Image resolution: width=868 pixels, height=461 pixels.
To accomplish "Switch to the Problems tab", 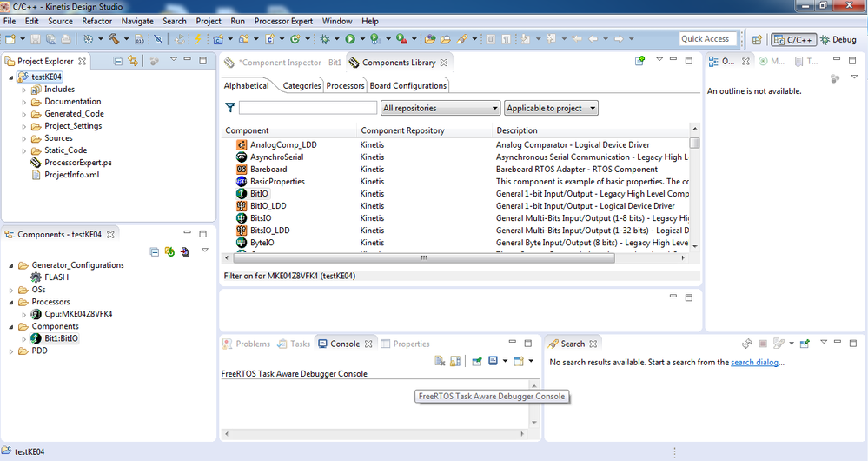I will pyautogui.click(x=247, y=344).
